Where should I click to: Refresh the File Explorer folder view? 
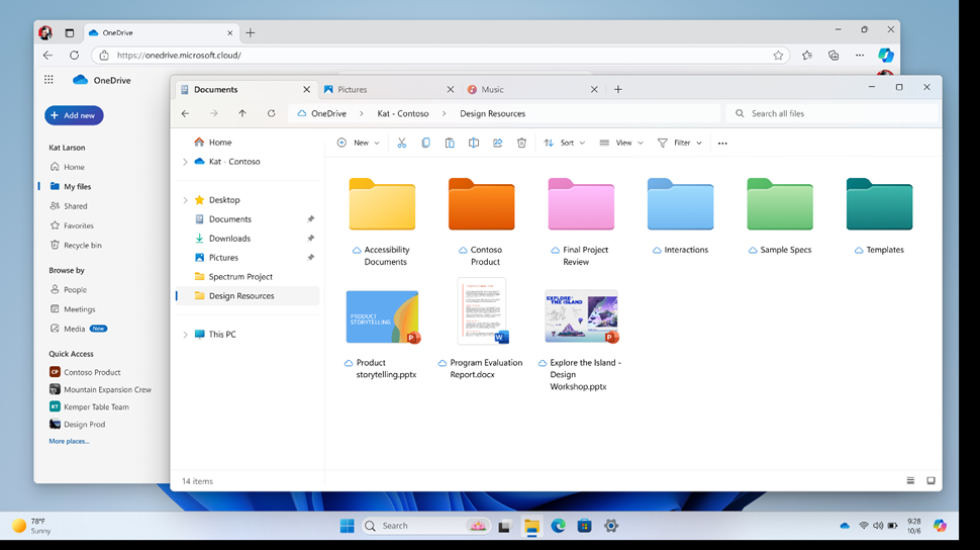point(271,114)
